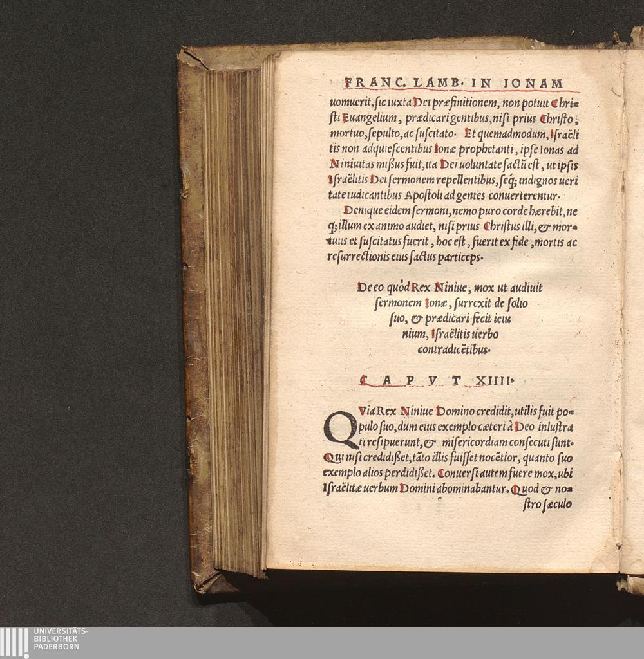The height and width of the screenshot is (659, 644).
Task: Click the line starting 'Israëlitae uerbum Domini'
Action: click(x=415, y=489)
